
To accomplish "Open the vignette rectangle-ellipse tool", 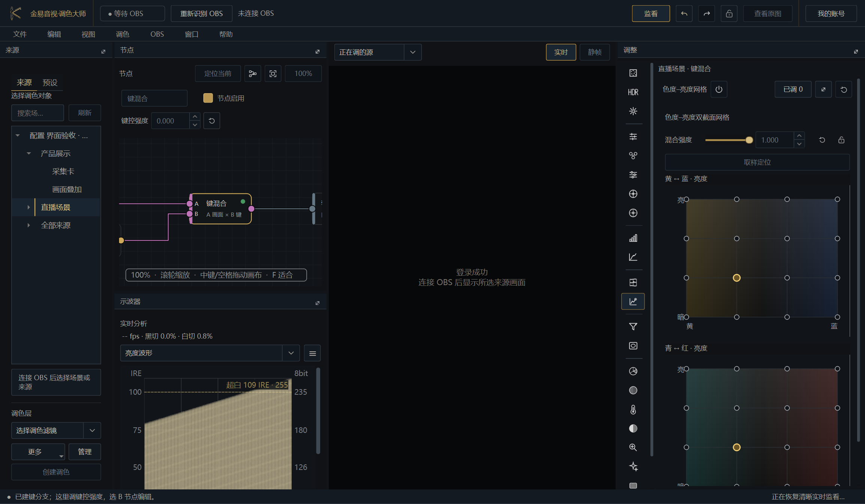I will click(x=633, y=346).
